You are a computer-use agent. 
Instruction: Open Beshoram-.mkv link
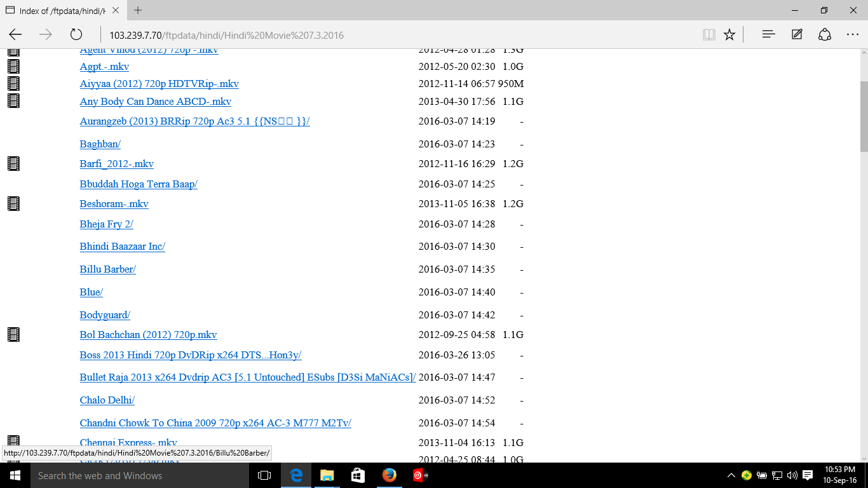(114, 204)
